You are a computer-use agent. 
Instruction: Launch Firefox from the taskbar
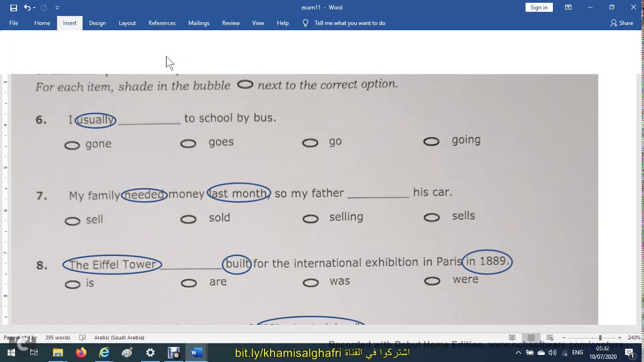(81, 352)
